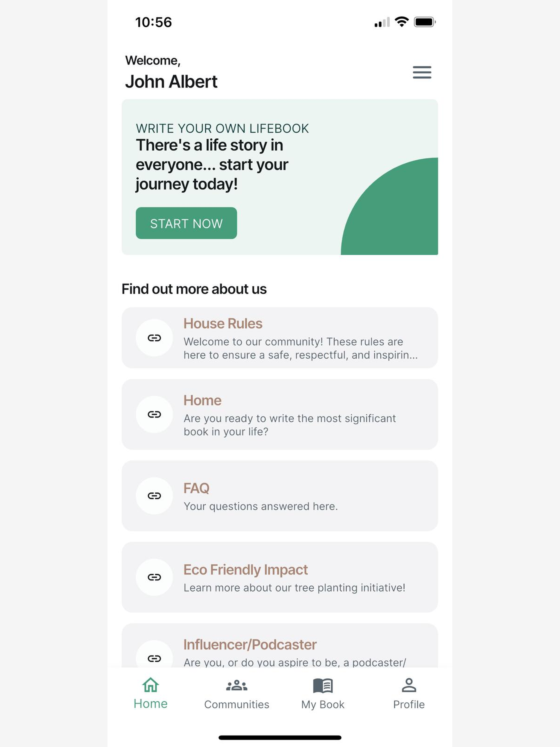Open the House Rules title
The image size is (560, 747).
[x=223, y=323]
